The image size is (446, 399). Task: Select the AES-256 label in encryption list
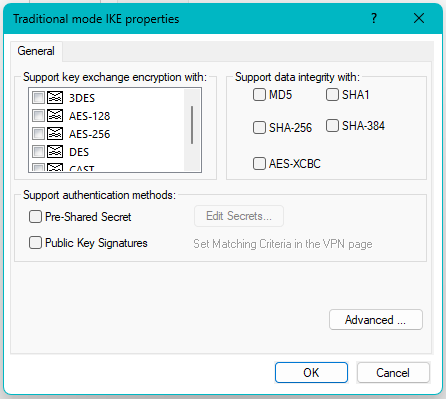89,134
